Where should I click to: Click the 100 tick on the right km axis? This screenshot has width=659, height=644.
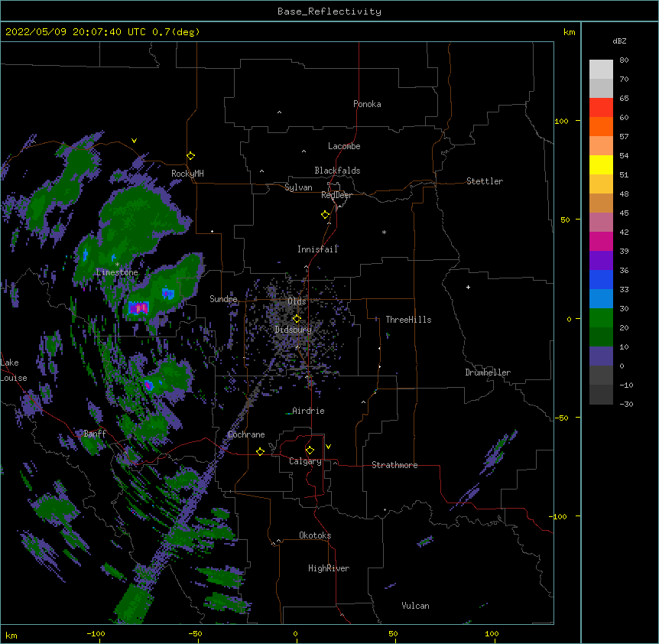(x=561, y=121)
